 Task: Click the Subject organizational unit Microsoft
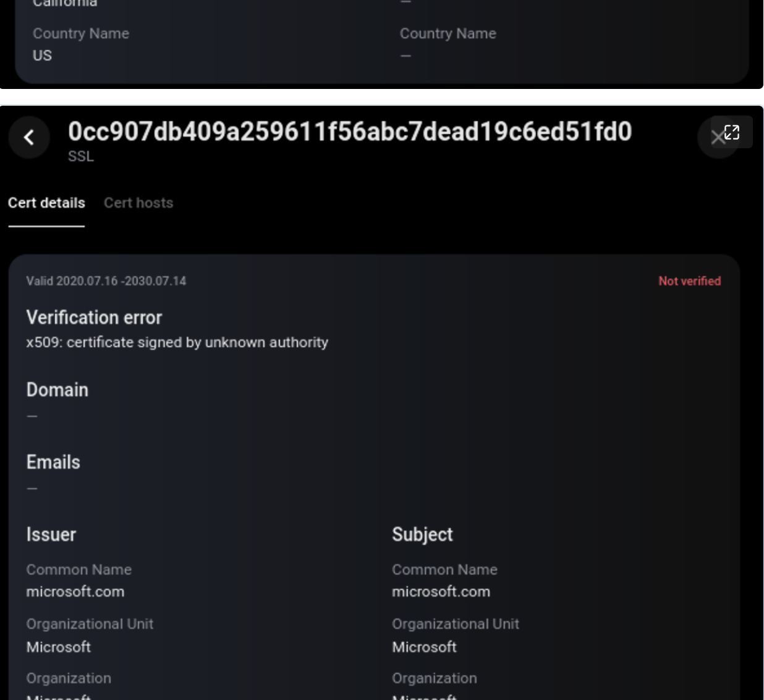point(424,647)
